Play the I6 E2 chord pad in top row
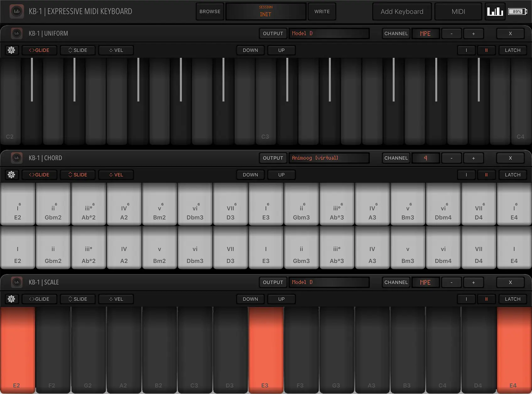Screen dimensions: 532x394 18,204
